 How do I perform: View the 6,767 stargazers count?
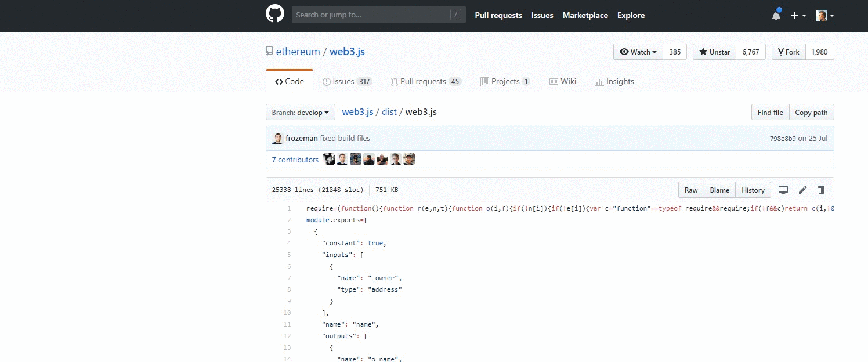(x=751, y=52)
